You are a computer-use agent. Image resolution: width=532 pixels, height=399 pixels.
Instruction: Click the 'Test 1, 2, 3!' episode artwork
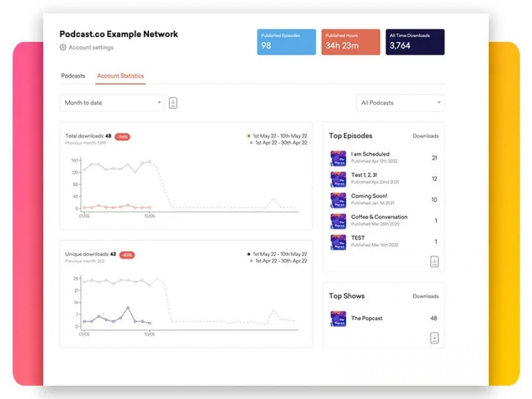click(x=338, y=179)
